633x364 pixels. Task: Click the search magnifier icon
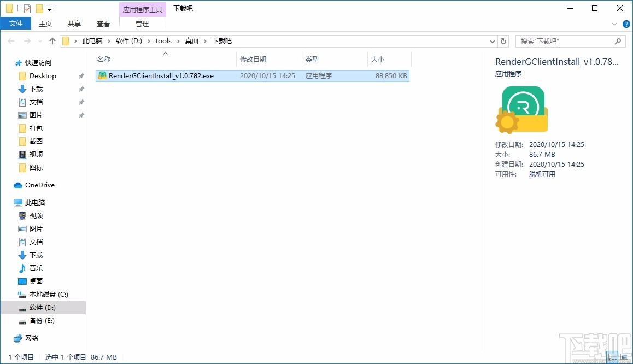618,41
